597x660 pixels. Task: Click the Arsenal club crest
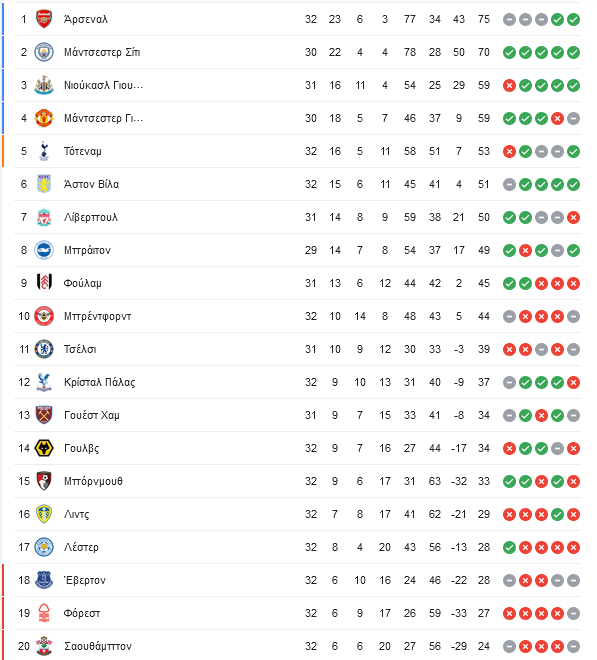pos(44,19)
